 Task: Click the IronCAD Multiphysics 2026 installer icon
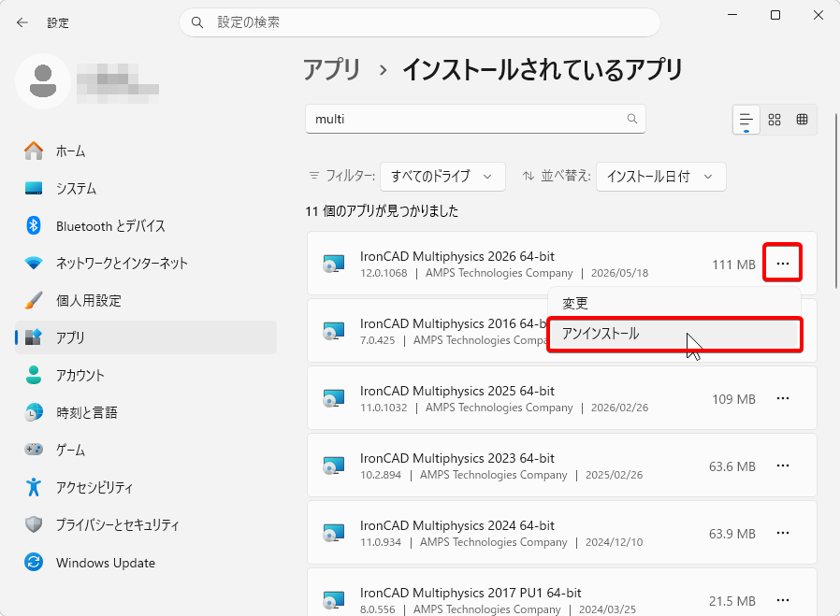pyautogui.click(x=333, y=264)
